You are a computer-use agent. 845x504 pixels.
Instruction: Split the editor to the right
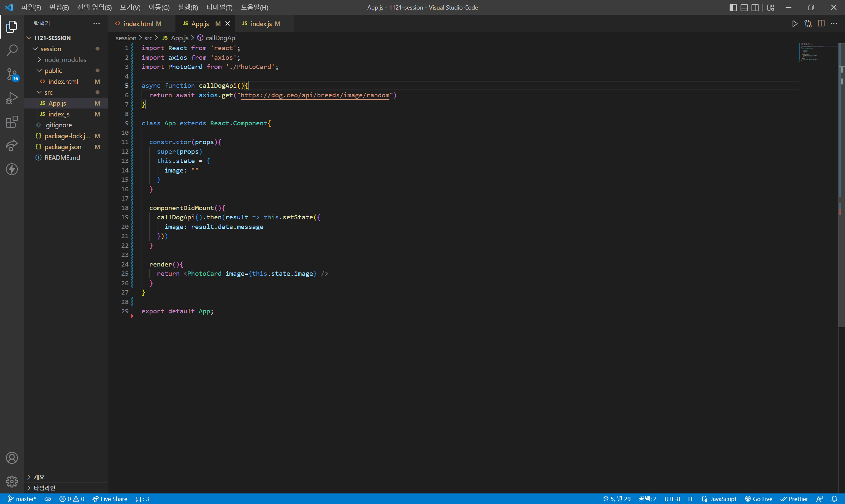pos(821,23)
